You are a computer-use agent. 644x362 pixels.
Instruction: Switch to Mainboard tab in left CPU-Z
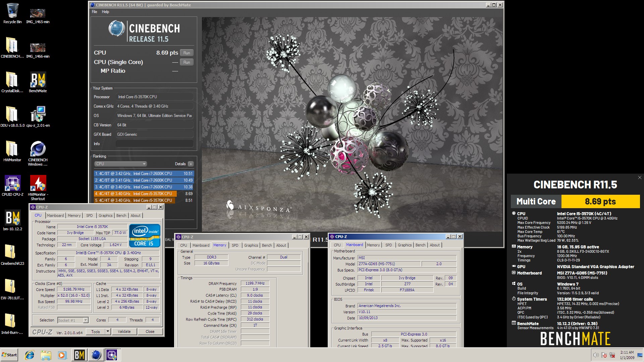55,216
